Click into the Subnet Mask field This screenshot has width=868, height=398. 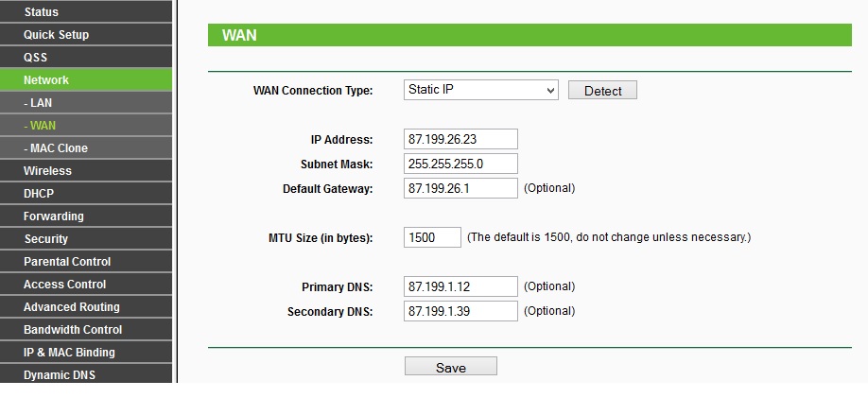point(460,164)
